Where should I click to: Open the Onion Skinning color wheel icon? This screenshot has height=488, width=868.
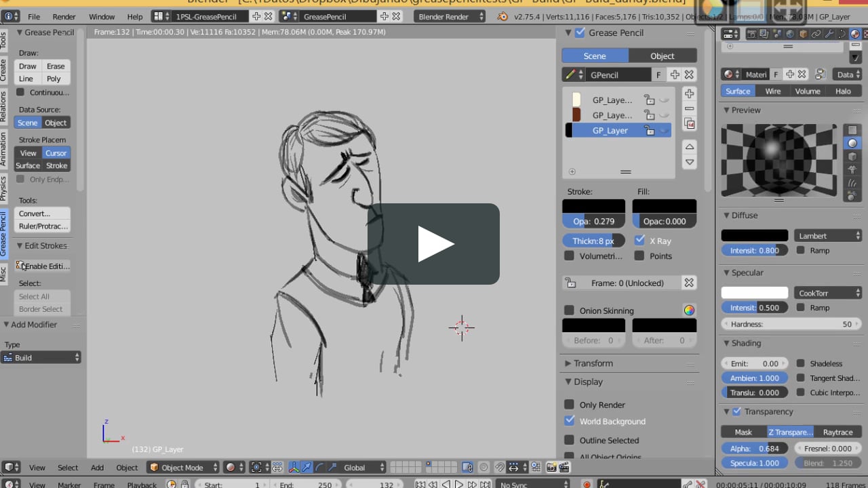(x=689, y=310)
